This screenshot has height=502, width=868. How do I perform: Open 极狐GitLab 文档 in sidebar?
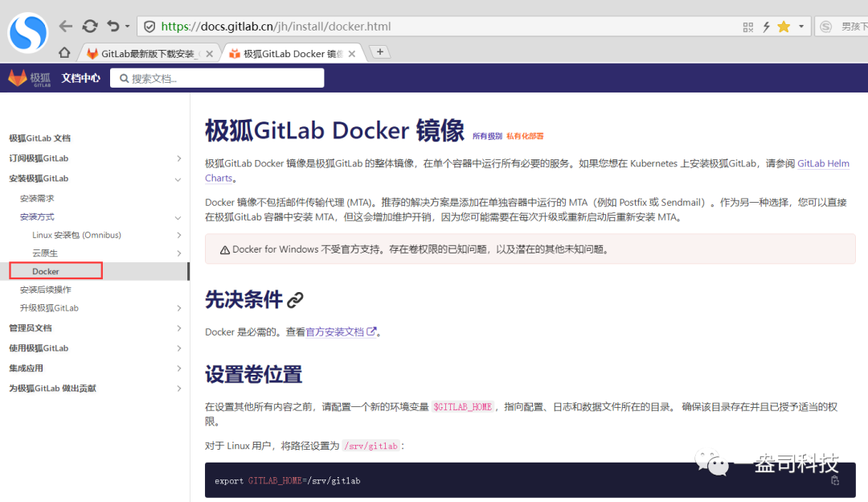coord(40,138)
